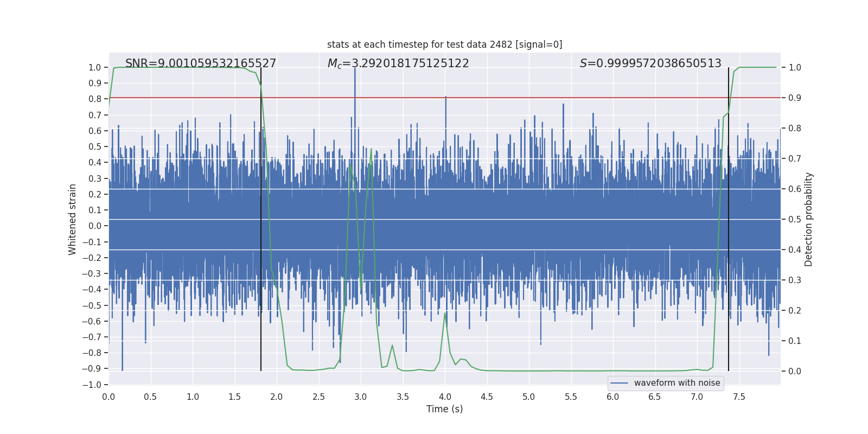Click the 'Whitened strain' y-axis label
Viewport: 868px width, 434px height.
(73, 219)
